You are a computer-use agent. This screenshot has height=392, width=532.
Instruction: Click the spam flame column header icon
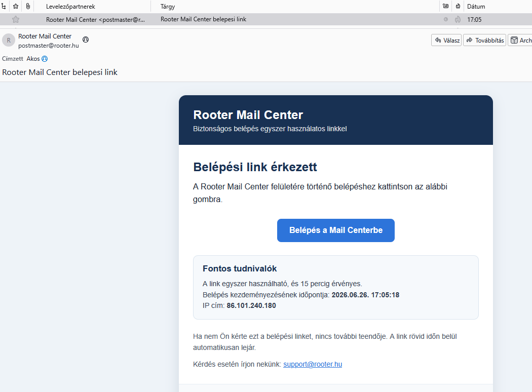point(458,6)
